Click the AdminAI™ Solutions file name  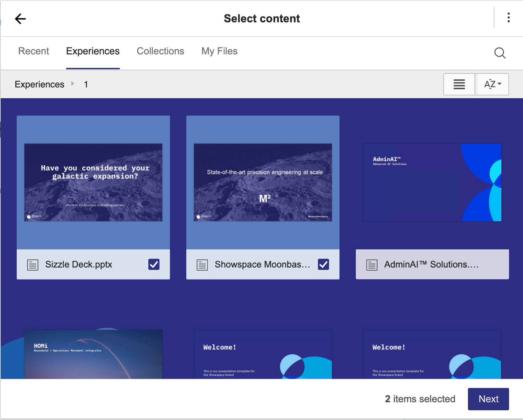pyautogui.click(x=431, y=265)
